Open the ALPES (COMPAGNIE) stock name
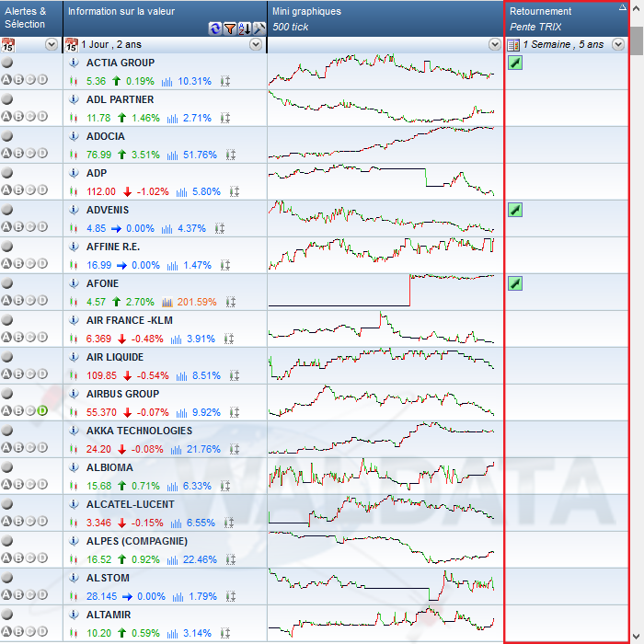Image resolution: width=644 pixels, height=644 pixels. coord(137,541)
